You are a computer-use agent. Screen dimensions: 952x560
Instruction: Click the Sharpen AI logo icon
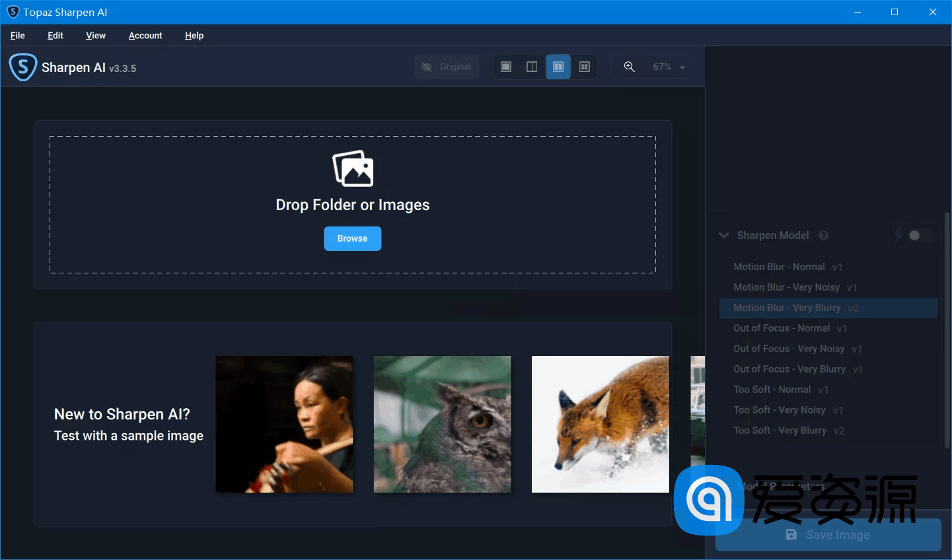22,67
